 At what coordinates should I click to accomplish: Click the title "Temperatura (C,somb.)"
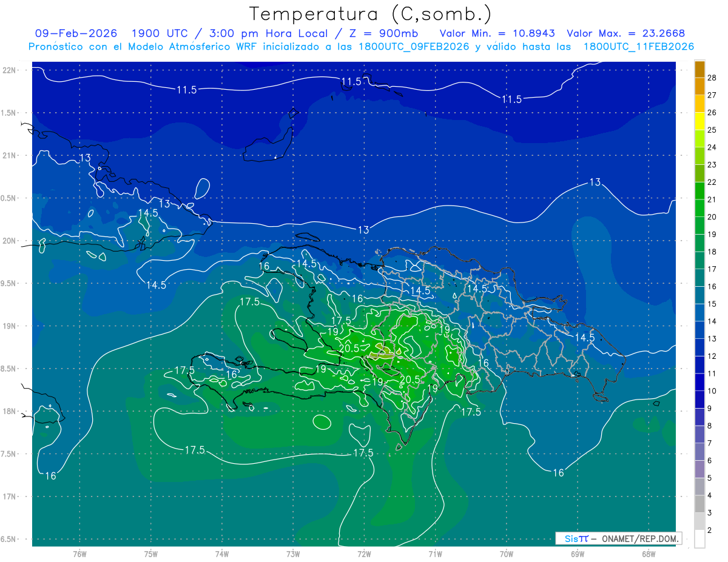(371, 14)
